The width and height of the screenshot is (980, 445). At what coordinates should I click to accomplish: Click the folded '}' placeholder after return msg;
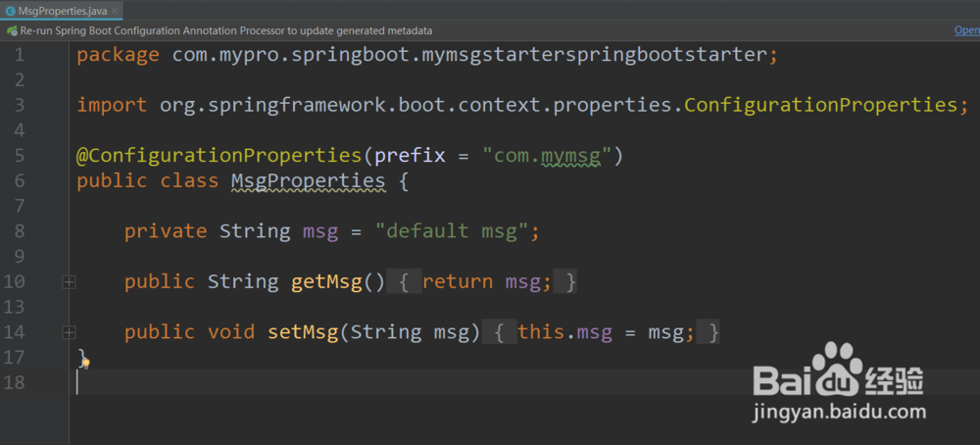[565, 282]
